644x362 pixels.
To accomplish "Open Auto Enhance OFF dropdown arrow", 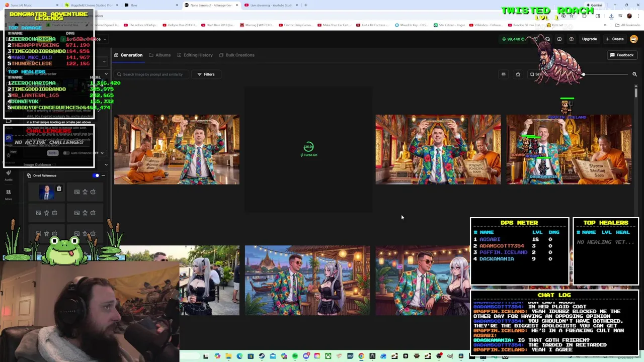I will 102,153.
